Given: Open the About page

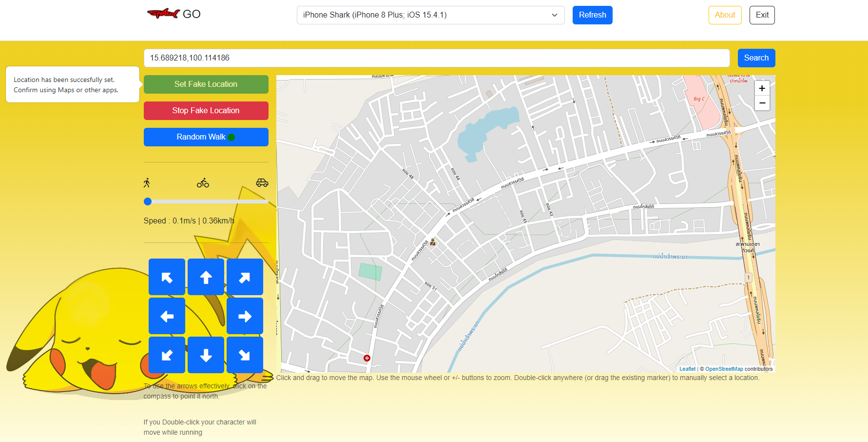Looking at the screenshot, I should click(x=725, y=15).
